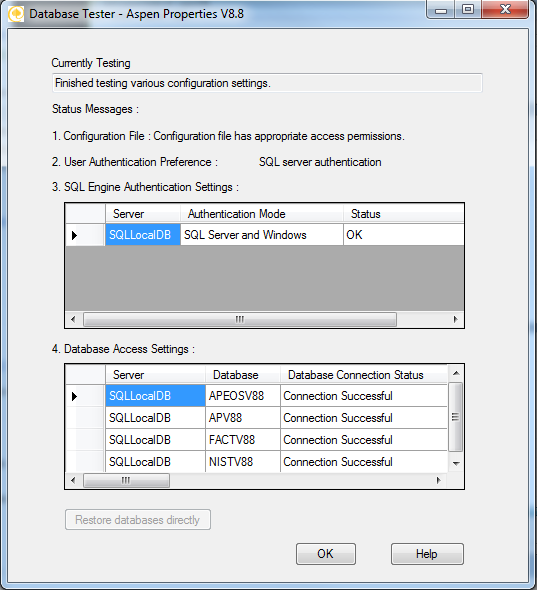Click the up arrow of database table vertical scrollbar
This screenshot has width=537, height=590.
coord(456,373)
